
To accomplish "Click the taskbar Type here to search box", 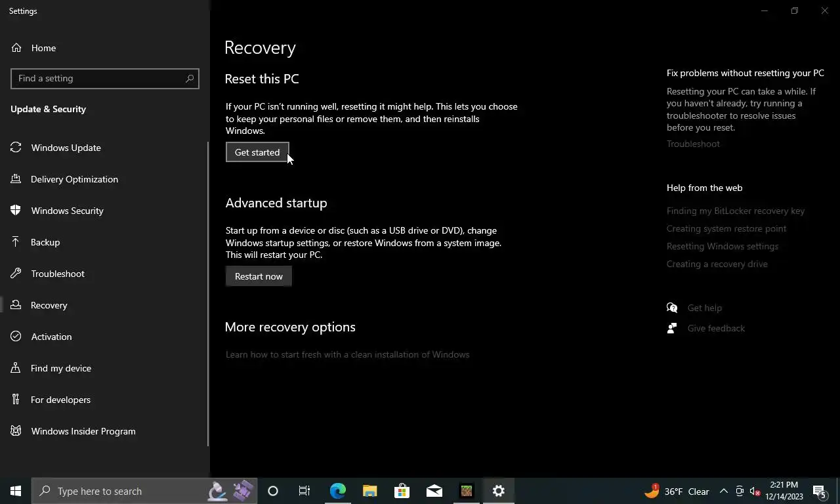I will coord(143,491).
